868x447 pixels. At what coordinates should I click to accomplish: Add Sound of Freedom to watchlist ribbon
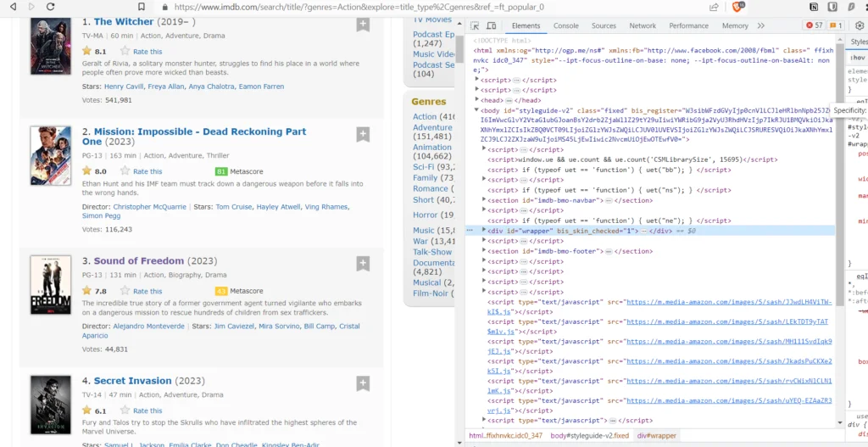pos(363,264)
